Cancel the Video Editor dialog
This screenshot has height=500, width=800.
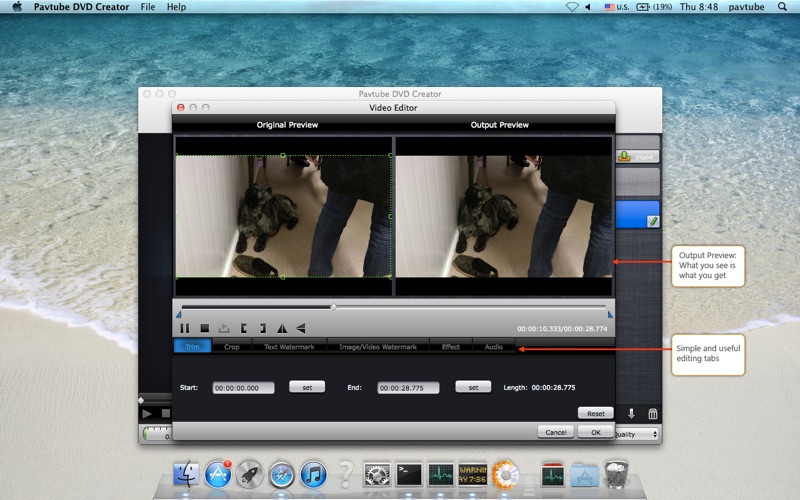(x=556, y=432)
